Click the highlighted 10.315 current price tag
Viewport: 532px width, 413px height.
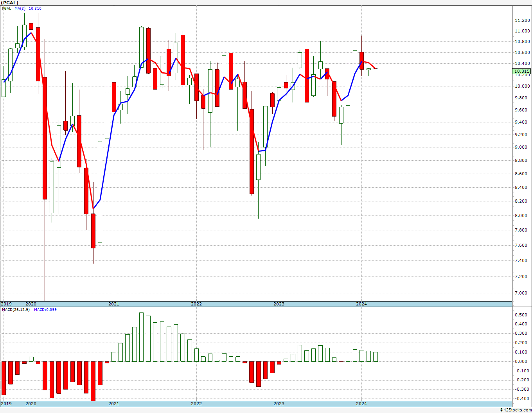point(522,71)
